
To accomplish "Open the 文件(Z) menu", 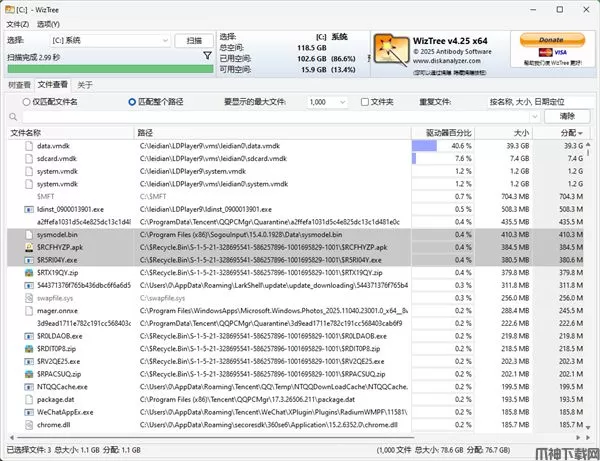I will (17, 23).
